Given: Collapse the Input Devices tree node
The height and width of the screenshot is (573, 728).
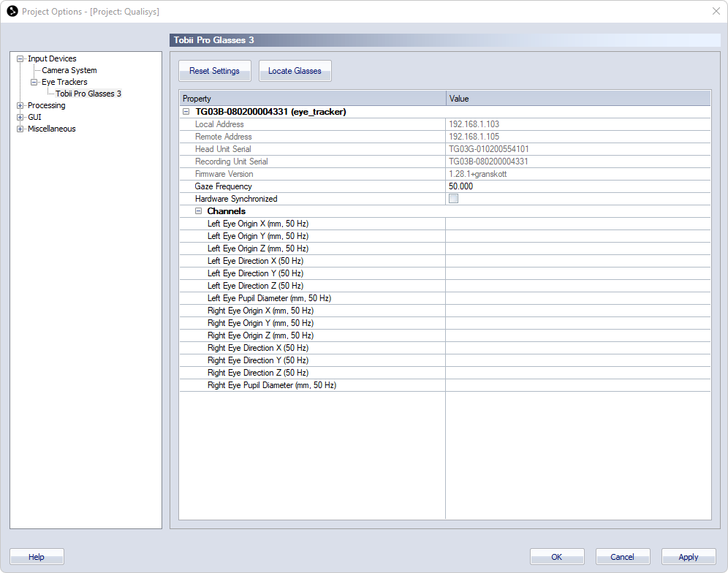Looking at the screenshot, I should [x=20, y=59].
